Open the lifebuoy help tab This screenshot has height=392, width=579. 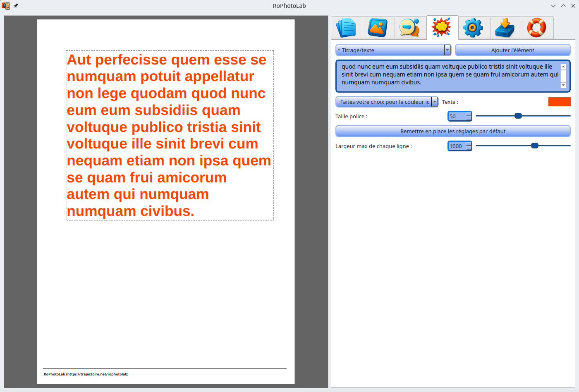[x=537, y=28]
